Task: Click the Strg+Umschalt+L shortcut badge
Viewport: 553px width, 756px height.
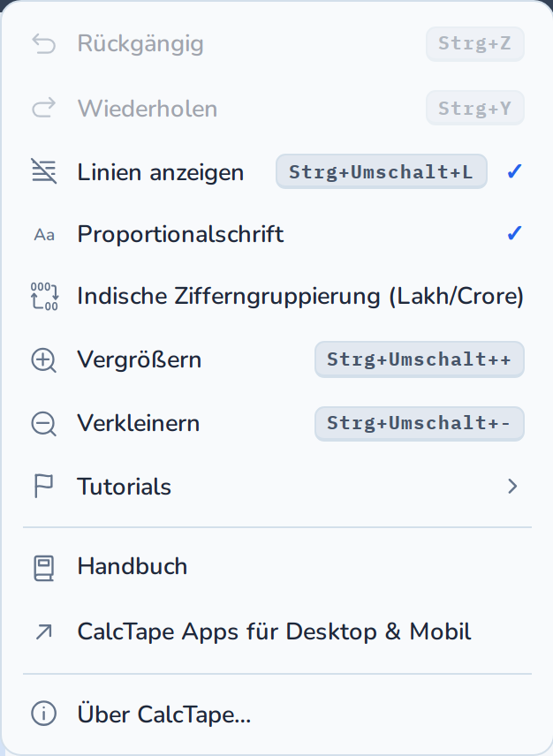Action: click(x=382, y=171)
